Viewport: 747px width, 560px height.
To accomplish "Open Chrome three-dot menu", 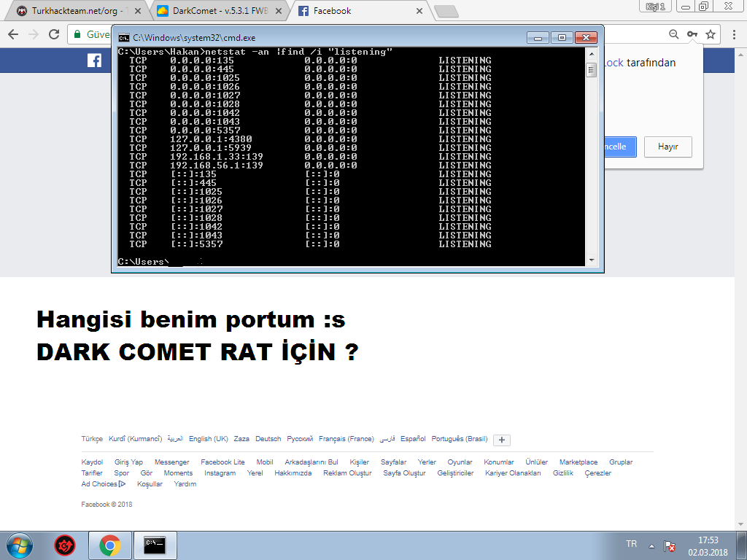I will [x=734, y=34].
